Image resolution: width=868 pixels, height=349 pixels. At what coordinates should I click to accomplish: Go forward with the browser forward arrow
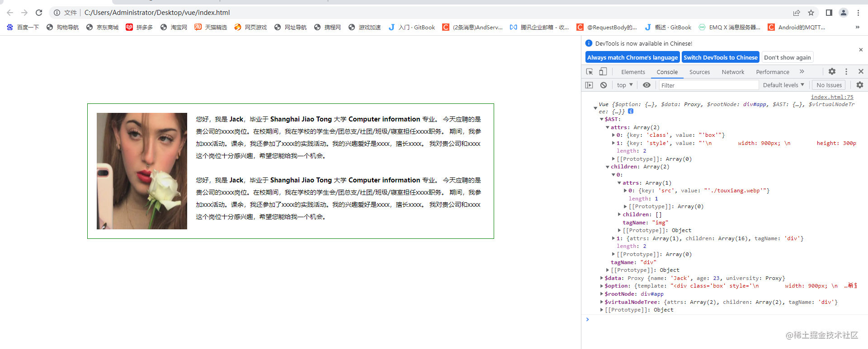tap(24, 13)
